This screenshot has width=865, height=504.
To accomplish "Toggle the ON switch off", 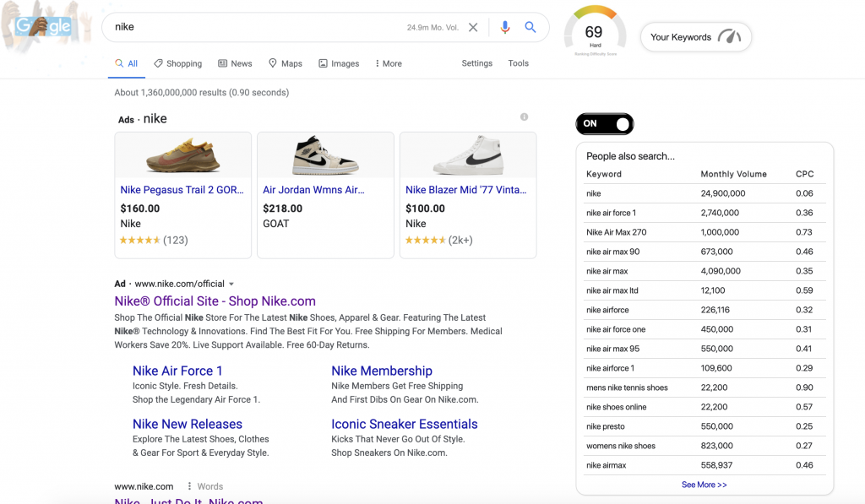I will 605,124.
